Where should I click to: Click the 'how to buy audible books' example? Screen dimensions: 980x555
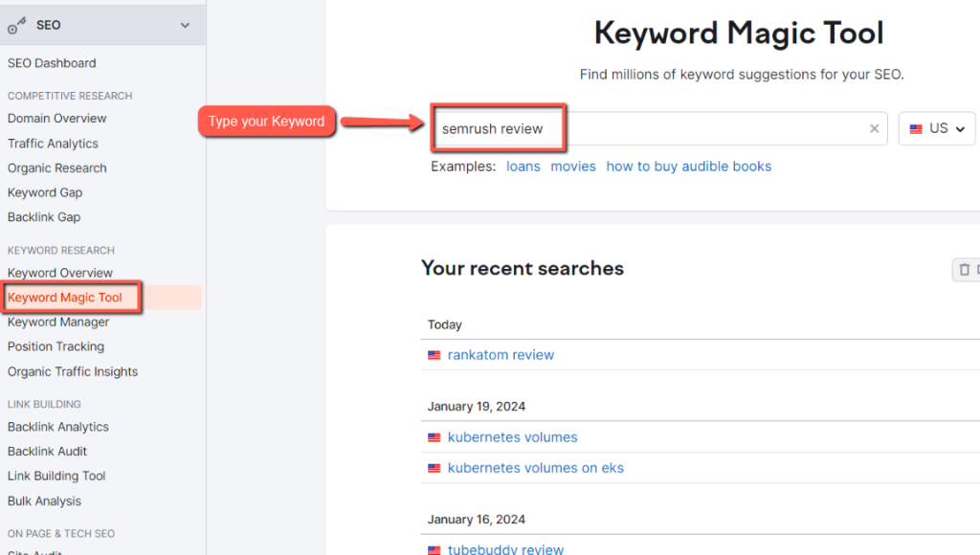click(688, 166)
